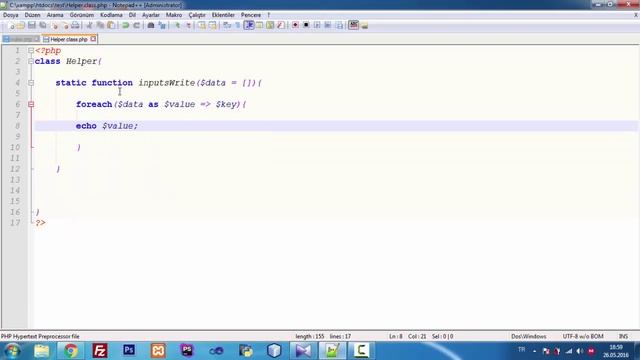Viewport: 640px width, 360px height.
Task: Click the volume icon in system tray
Action: tap(580, 351)
